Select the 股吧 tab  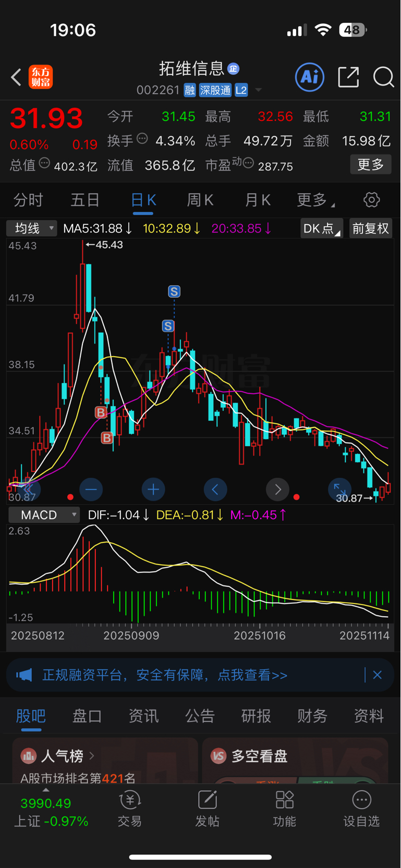click(31, 716)
